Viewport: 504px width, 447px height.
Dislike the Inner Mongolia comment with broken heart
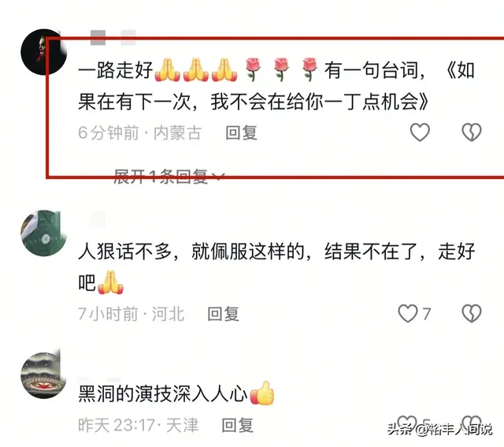[x=472, y=132]
